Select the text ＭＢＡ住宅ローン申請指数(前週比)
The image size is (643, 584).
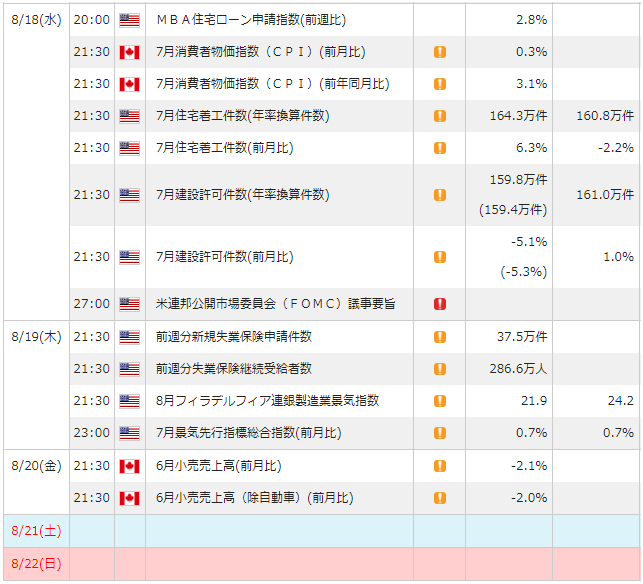pyautogui.click(x=251, y=20)
